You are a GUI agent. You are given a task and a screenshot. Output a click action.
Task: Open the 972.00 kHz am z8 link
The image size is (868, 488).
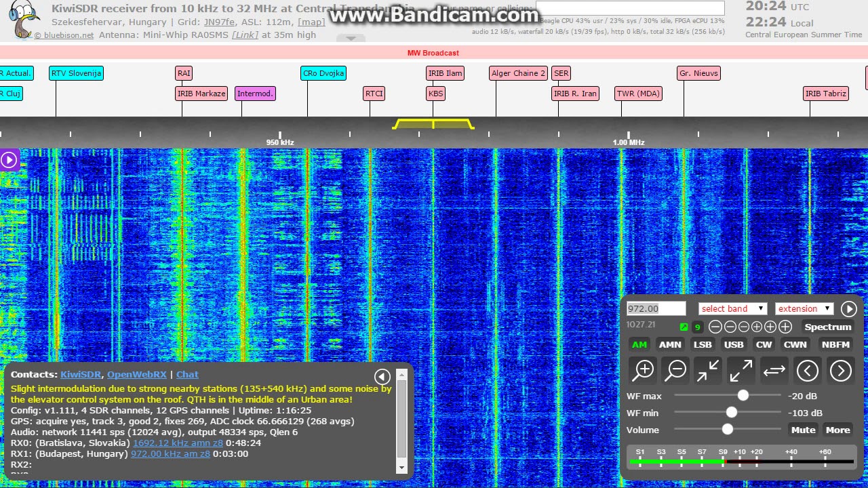pos(170,453)
